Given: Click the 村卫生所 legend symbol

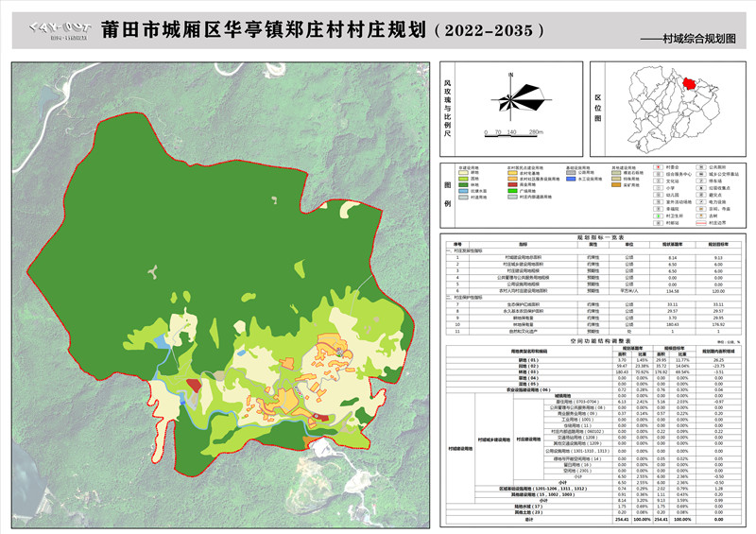Looking at the screenshot, I should tap(658, 215).
